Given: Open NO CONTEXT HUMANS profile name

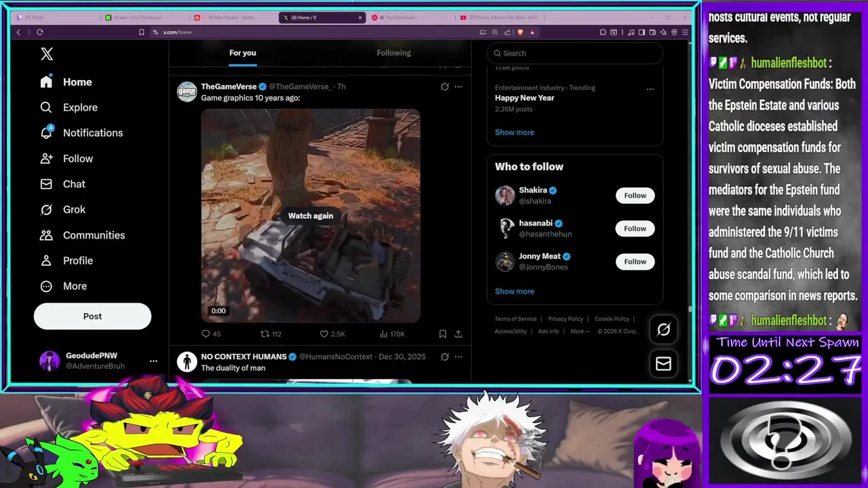Looking at the screenshot, I should 244,357.
